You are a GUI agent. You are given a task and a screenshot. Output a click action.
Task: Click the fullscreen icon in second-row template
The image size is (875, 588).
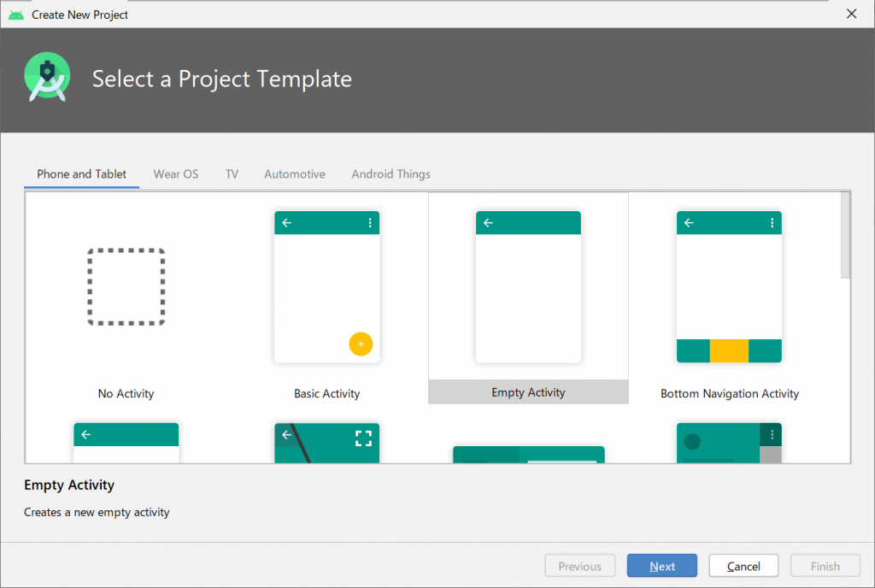(x=363, y=438)
